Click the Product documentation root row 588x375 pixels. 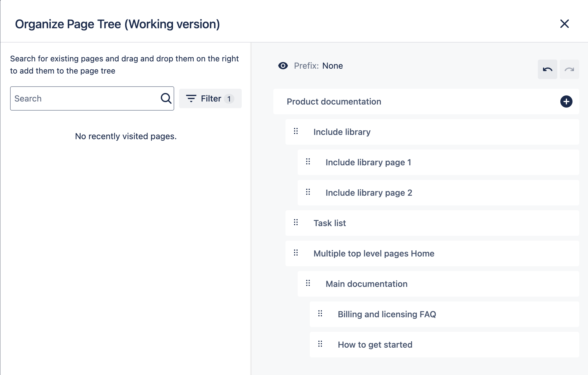click(334, 101)
